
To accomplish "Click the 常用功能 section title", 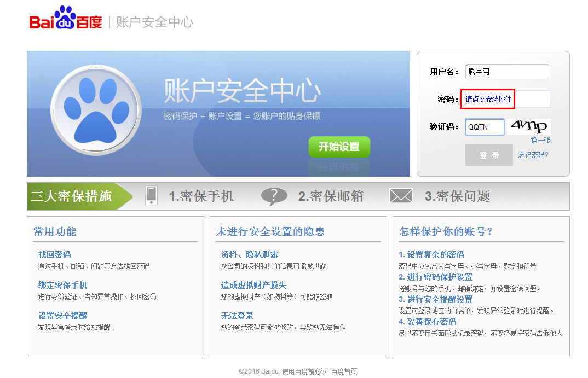I will tap(55, 232).
